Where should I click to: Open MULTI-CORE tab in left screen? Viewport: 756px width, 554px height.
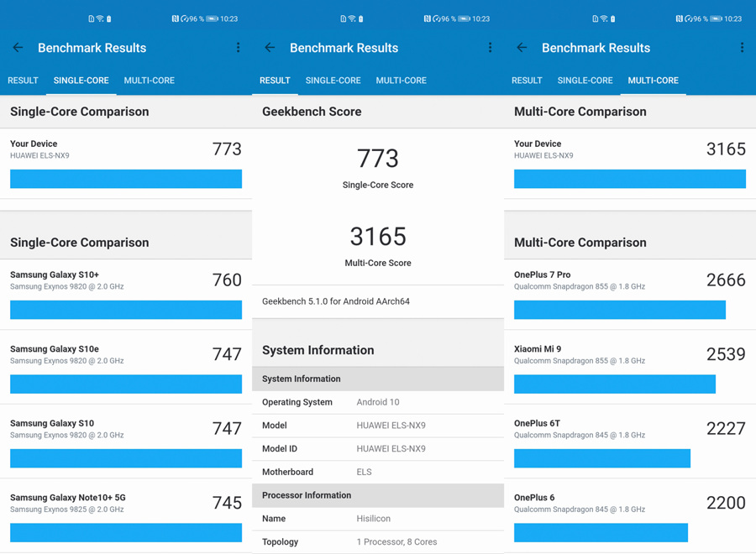(x=149, y=81)
